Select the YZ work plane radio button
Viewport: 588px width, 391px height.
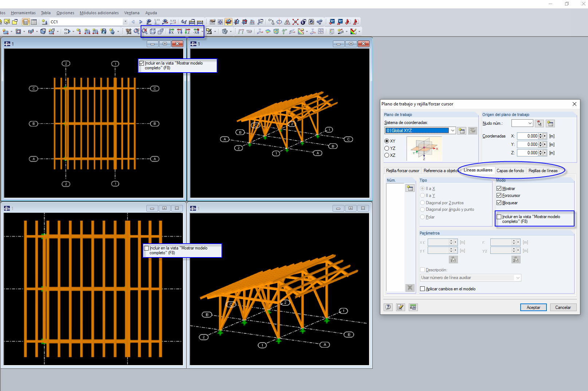pyautogui.click(x=387, y=148)
